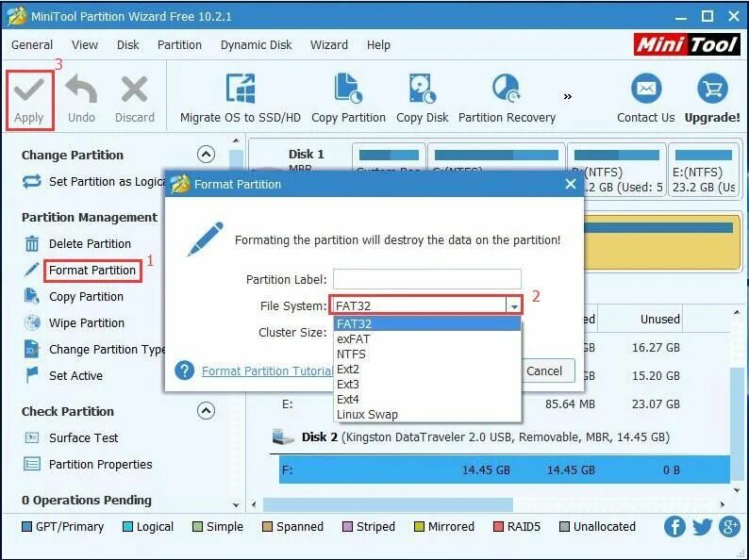The height and width of the screenshot is (560, 749).
Task: Click the Delete Partition trash icon
Action: click(x=31, y=243)
